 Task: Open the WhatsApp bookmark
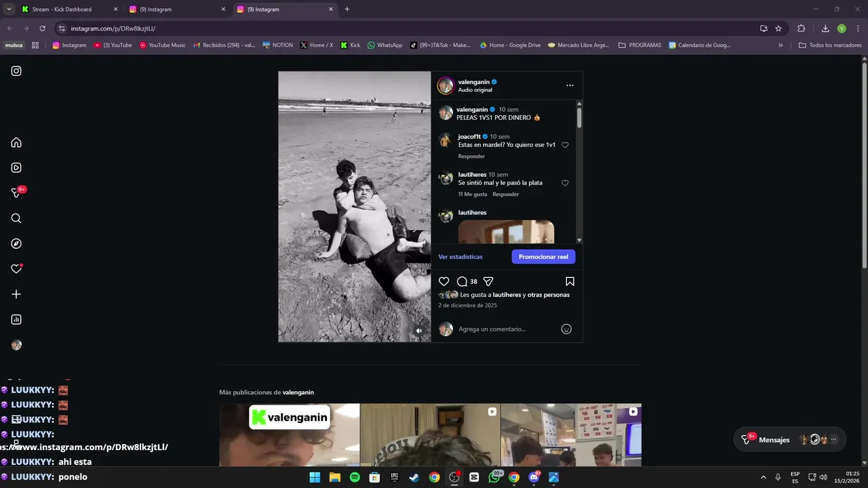[384, 45]
